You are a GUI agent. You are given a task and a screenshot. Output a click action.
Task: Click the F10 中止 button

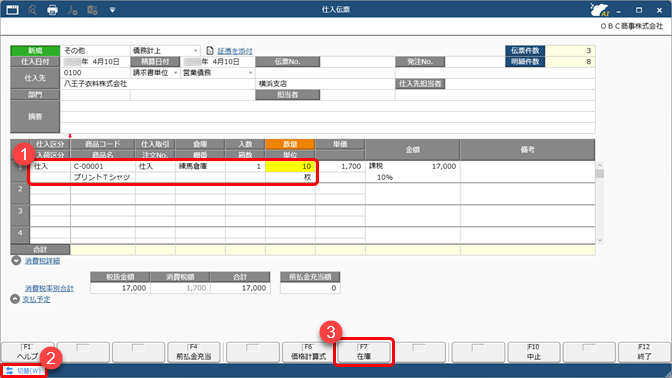click(x=534, y=352)
